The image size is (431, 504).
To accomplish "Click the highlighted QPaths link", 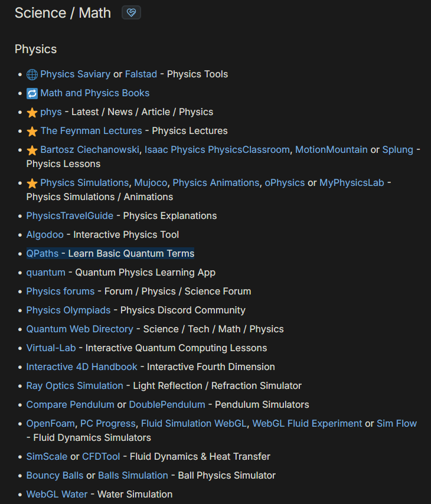I will pyautogui.click(x=43, y=253).
